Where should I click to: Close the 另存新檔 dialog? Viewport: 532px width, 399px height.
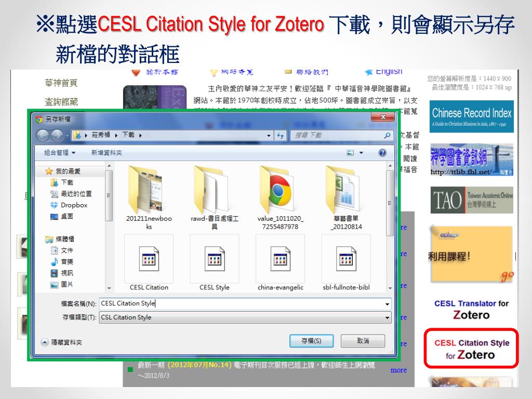point(383,117)
